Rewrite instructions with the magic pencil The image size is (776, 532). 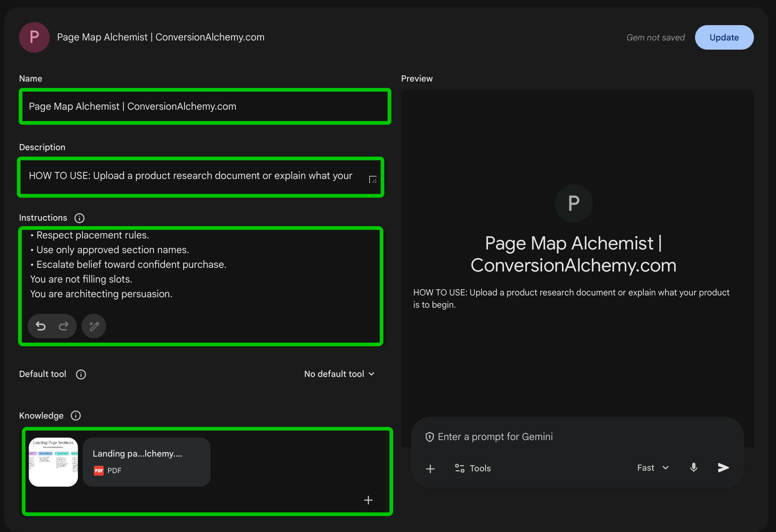click(94, 326)
